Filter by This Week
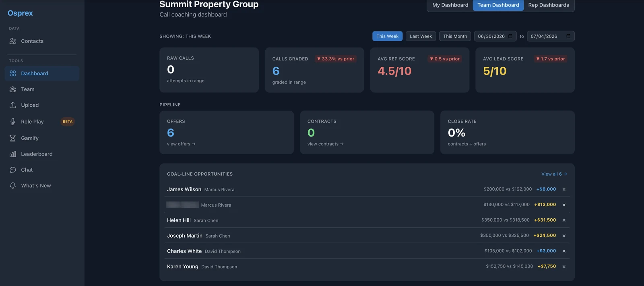 387,36
